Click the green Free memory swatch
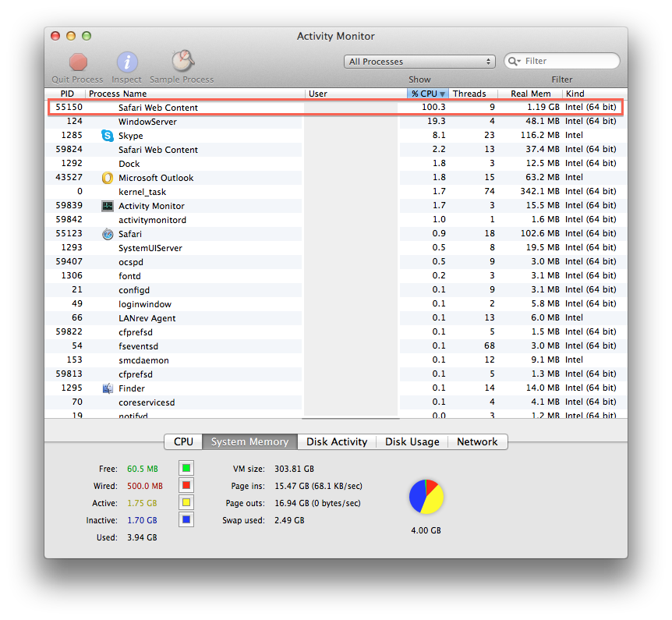The width and height of the screenshot is (672, 620). coord(186,468)
